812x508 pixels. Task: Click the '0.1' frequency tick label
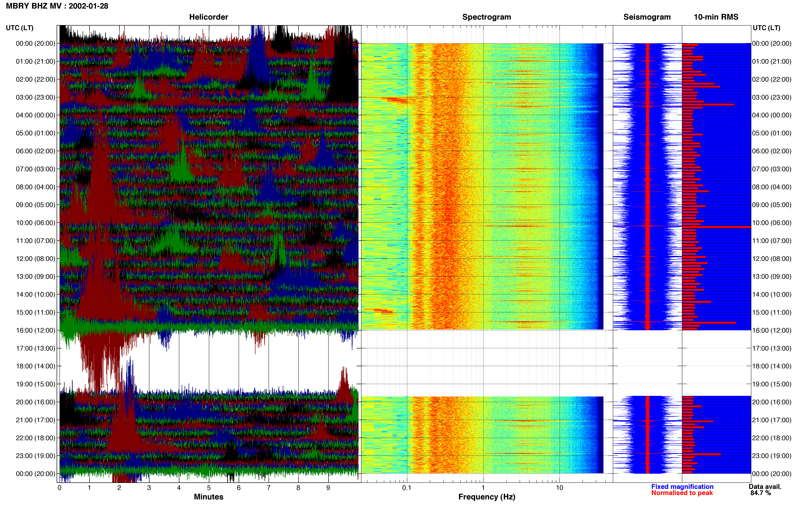click(407, 487)
